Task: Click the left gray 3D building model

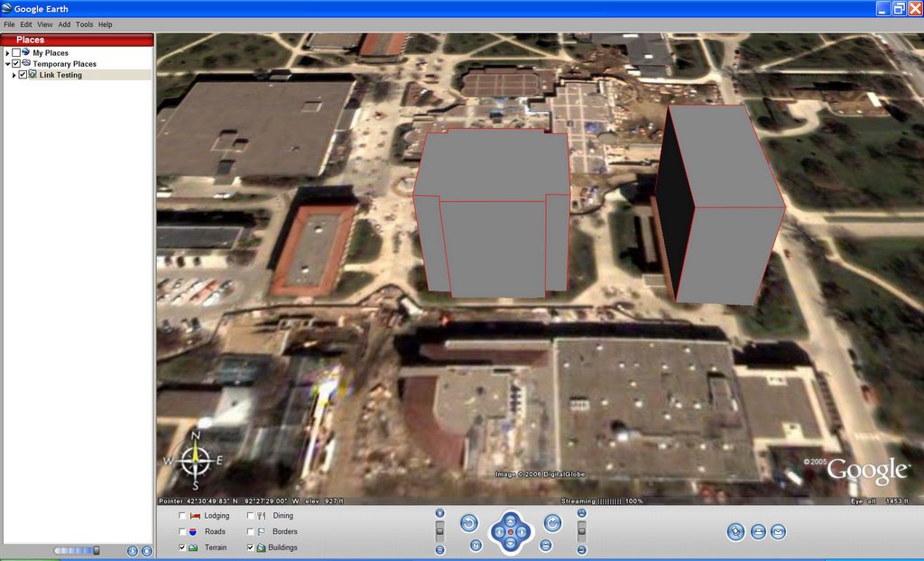Action: (493, 212)
